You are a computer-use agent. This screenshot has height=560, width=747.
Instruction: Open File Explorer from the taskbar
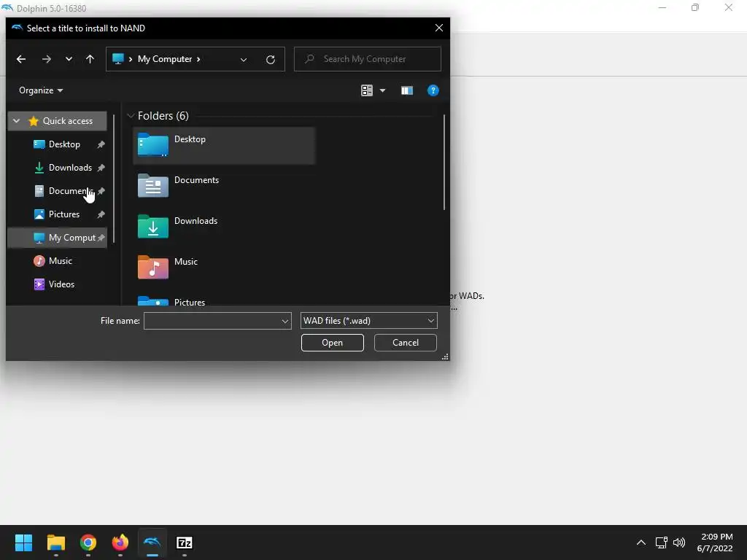pyautogui.click(x=55, y=542)
